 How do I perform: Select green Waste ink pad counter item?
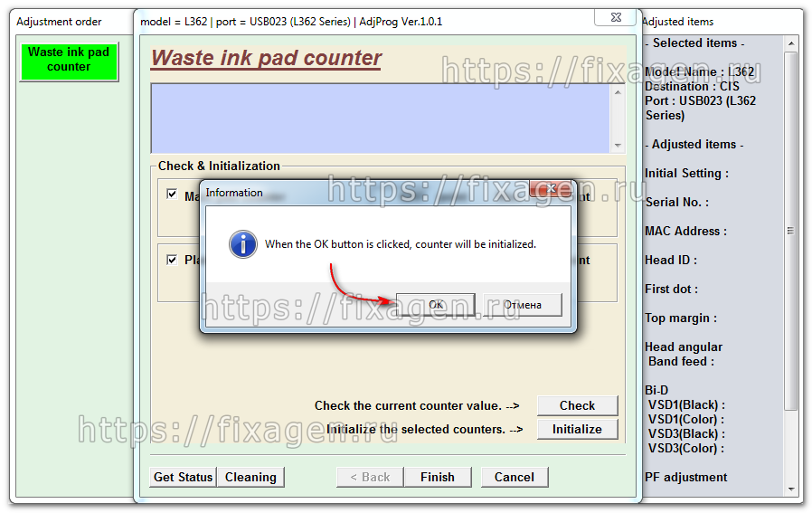coord(69,60)
